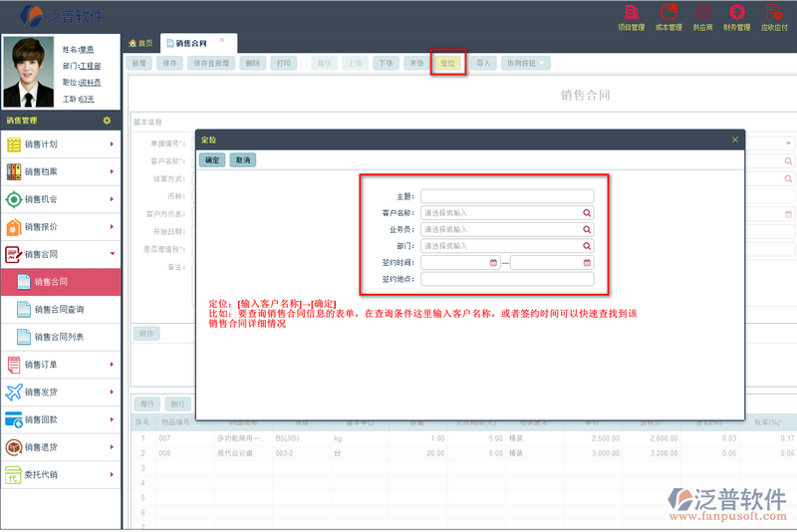Open the calendar for 签约时间 end date

[587, 263]
